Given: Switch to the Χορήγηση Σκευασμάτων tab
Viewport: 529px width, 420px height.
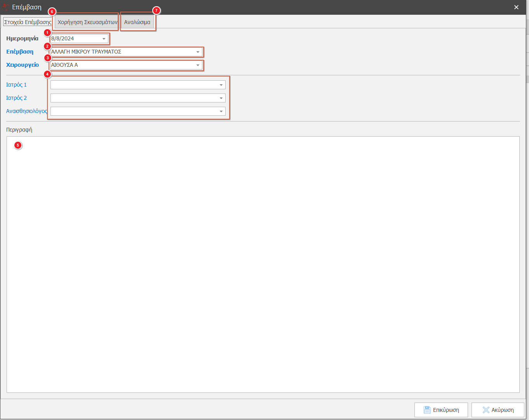Looking at the screenshot, I should [x=87, y=22].
